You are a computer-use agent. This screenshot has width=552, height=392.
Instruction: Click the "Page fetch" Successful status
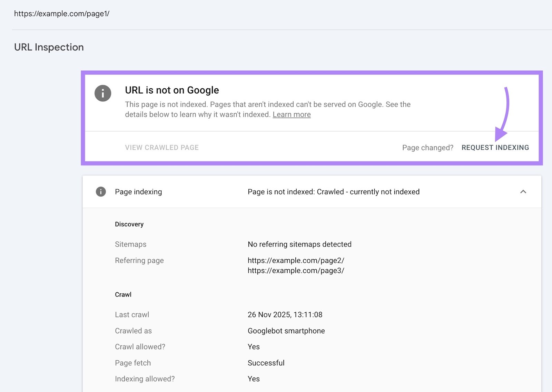pos(266,363)
